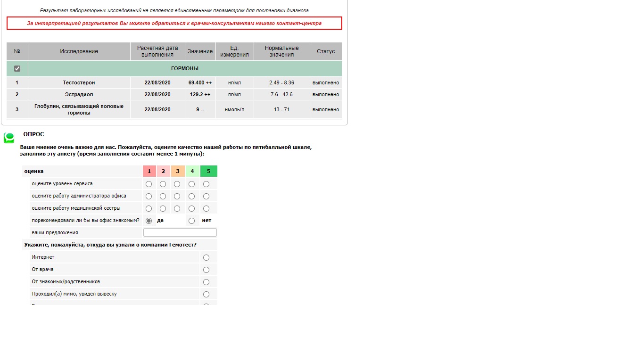
Task: Select 'да' for recommending the office
Action: [149, 221]
